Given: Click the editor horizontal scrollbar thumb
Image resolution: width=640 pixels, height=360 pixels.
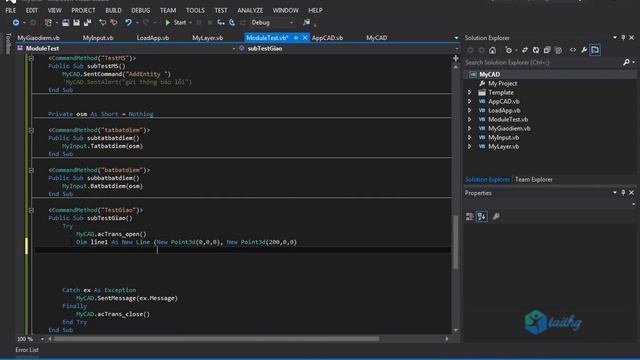Looking at the screenshot, I should (x=216, y=339).
